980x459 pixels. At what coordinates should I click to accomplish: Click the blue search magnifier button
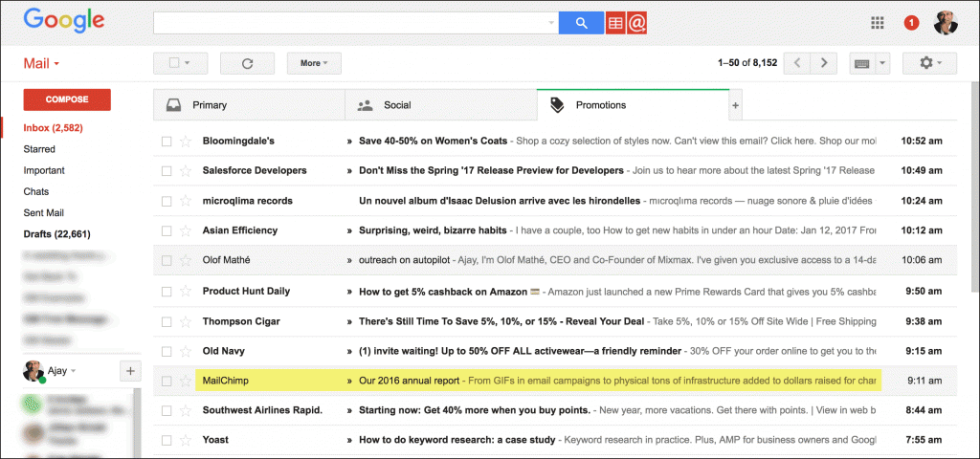tap(581, 23)
